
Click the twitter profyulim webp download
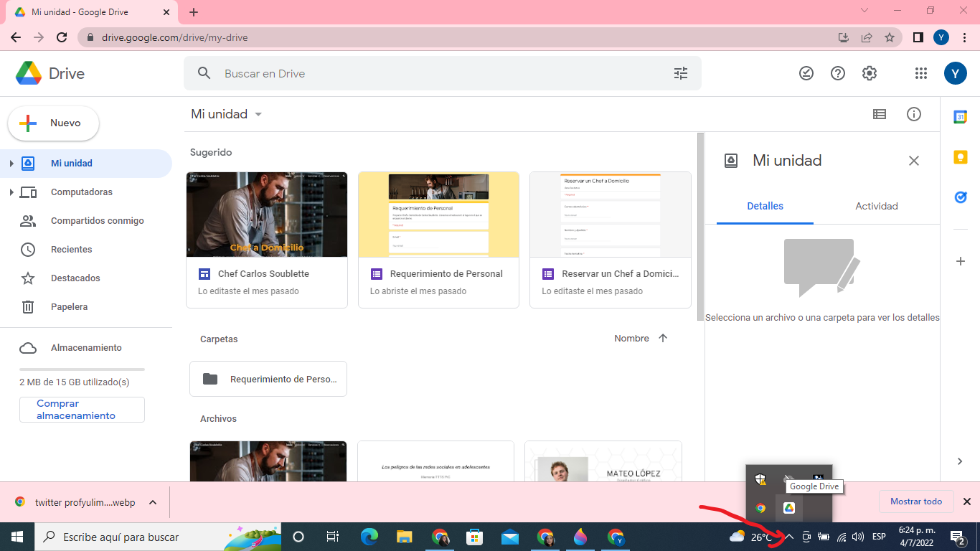(85, 502)
